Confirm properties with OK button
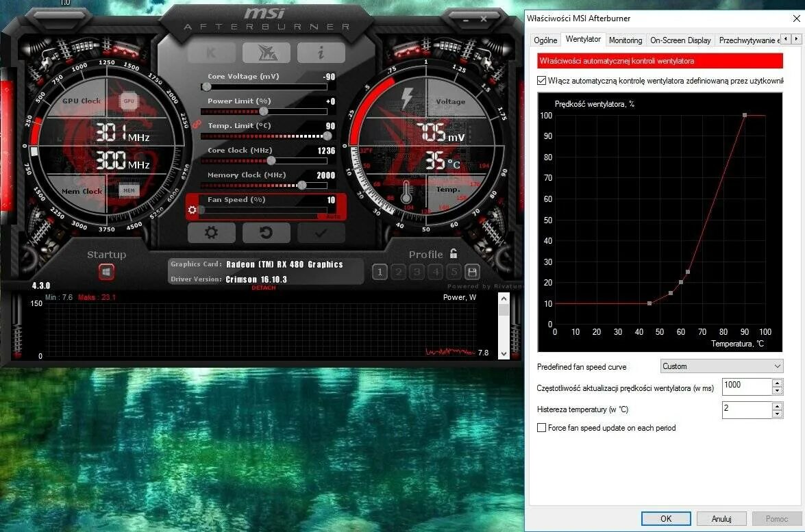Viewport: 805px width, 532px height. 666,519
